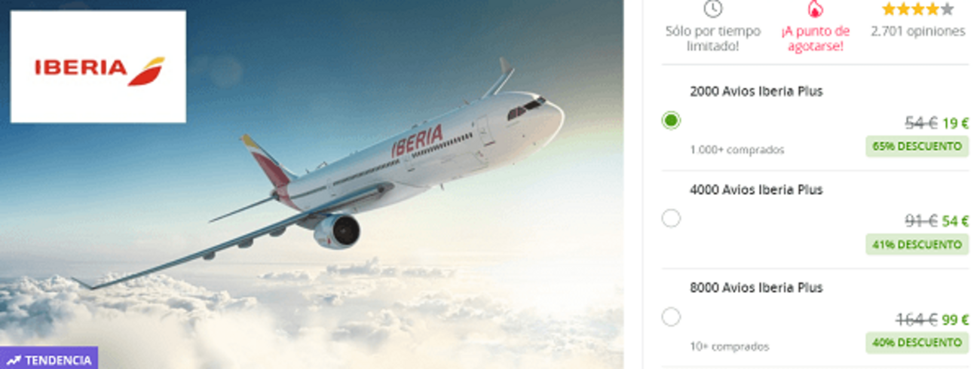
Task: Click the 40% Descuento green badge
Action: tap(917, 343)
